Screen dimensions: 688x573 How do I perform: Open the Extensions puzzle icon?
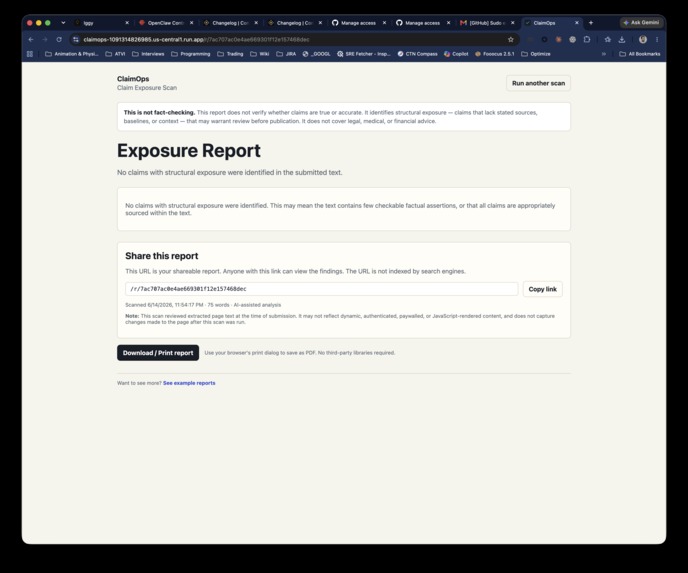[x=587, y=39]
